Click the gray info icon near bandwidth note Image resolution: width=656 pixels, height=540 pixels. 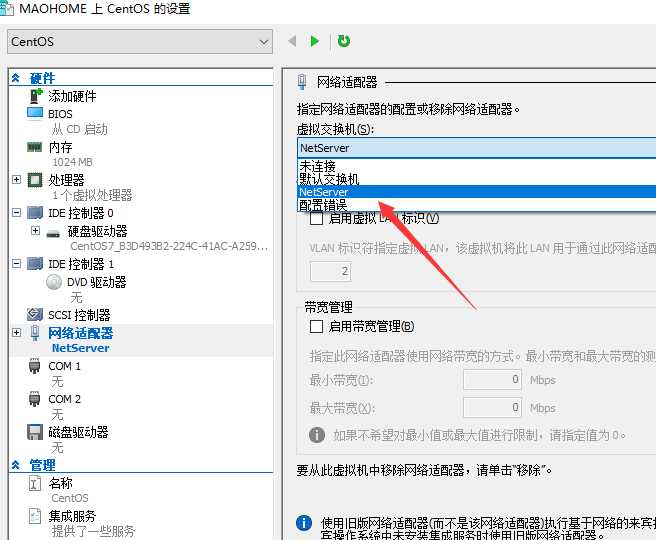[x=317, y=435]
